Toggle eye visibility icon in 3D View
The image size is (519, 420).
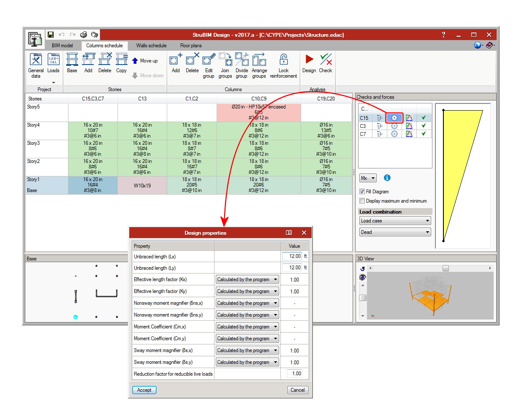point(362,277)
